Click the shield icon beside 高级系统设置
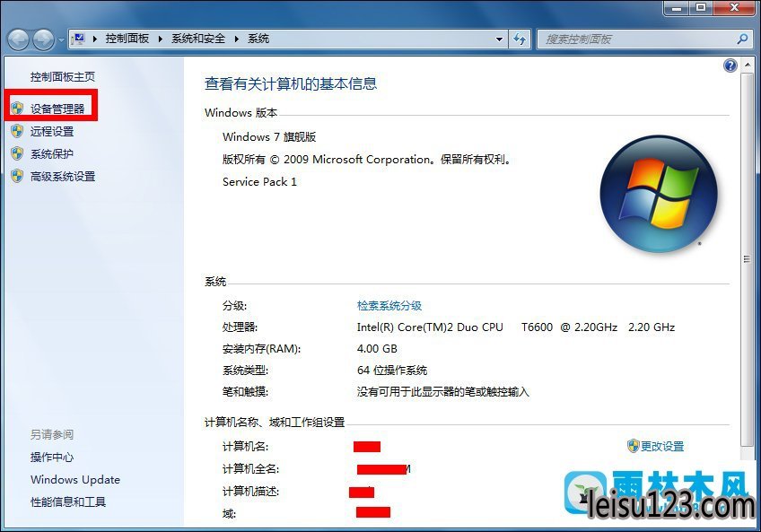 [17, 176]
